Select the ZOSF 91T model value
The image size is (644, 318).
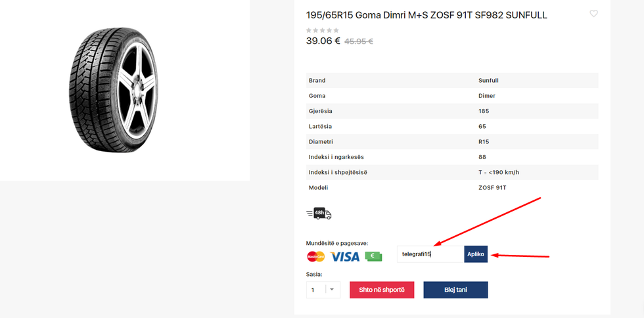click(492, 188)
